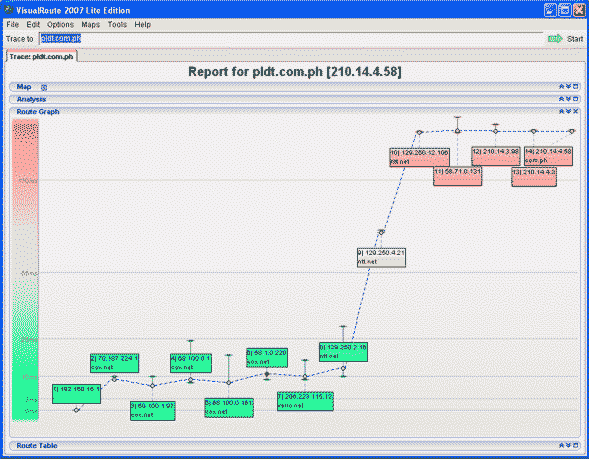This screenshot has height=460, width=589.
Task: Maximize the Map panel with its square icon
Action: pyautogui.click(x=575, y=86)
